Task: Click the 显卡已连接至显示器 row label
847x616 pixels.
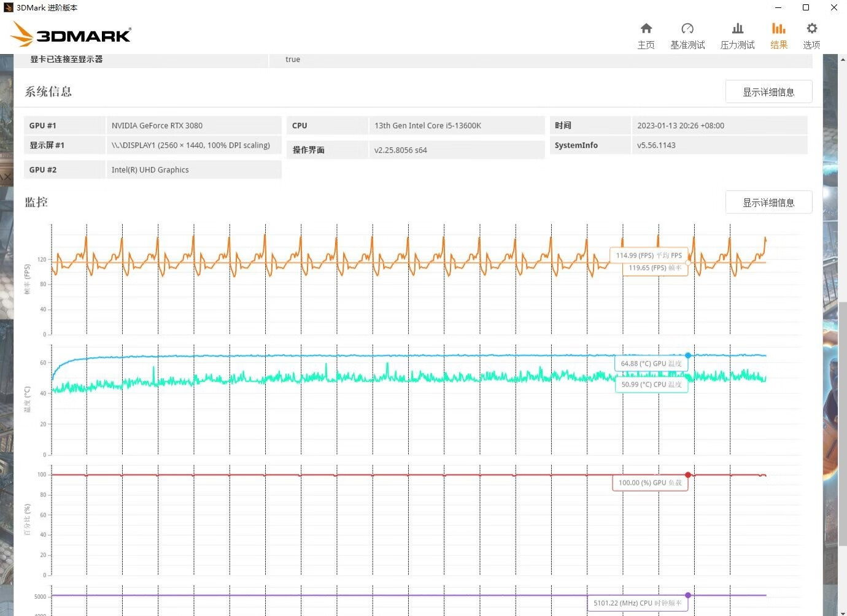Action: [x=66, y=60]
